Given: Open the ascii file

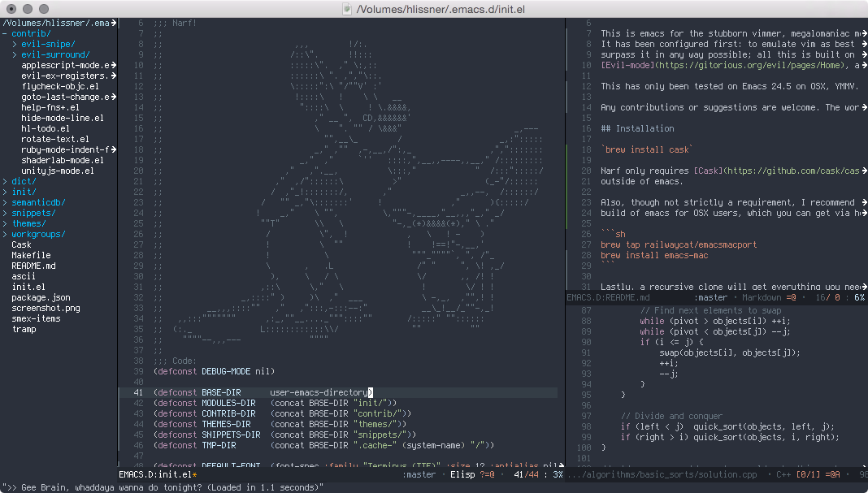Looking at the screenshot, I should (24, 276).
